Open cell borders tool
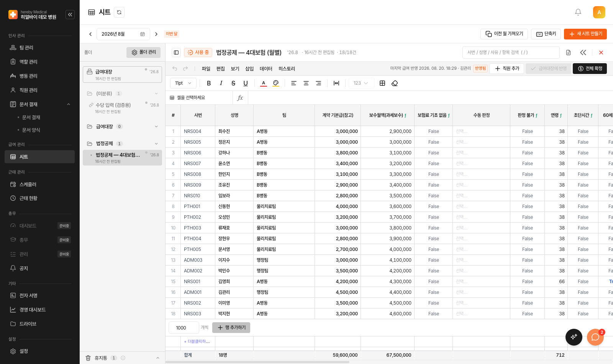Screen dimensions: 613x364 pyautogui.click(x=382, y=83)
